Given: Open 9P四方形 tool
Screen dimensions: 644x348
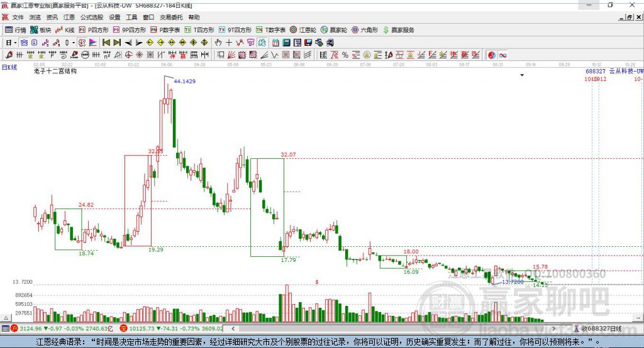Looking at the screenshot, I should [130, 30].
